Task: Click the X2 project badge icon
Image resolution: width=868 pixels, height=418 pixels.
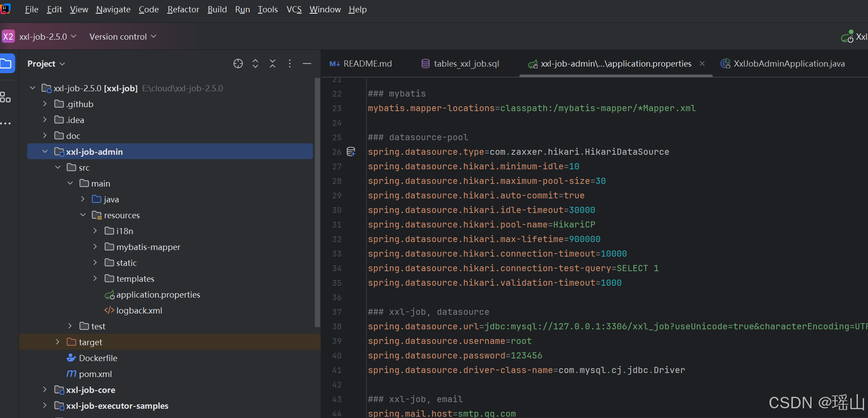Action: tap(8, 37)
